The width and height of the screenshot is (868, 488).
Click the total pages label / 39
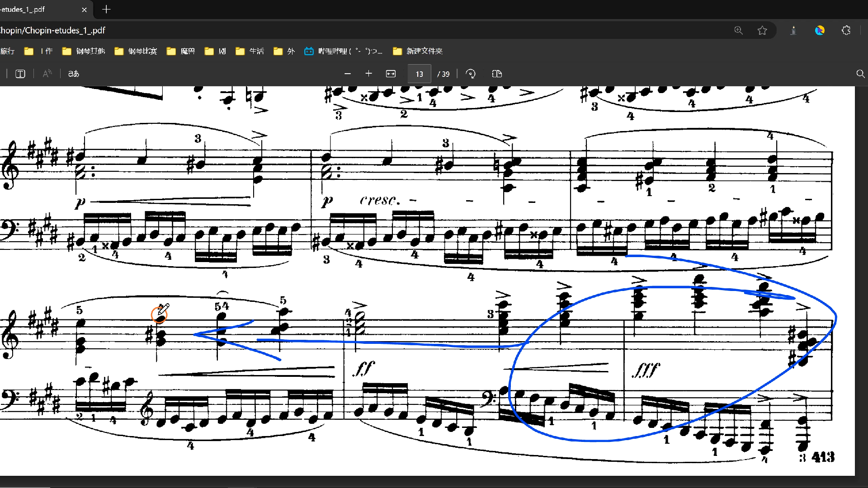pos(443,74)
